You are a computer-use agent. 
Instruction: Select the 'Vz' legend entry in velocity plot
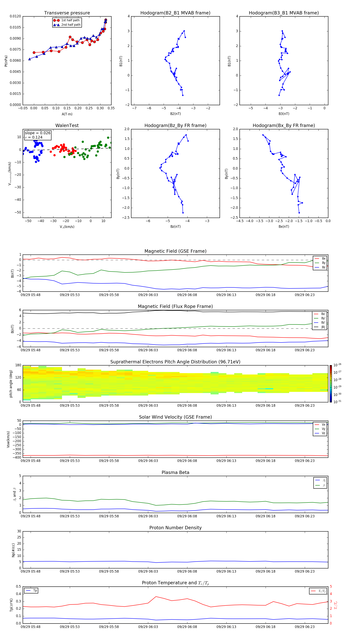pyautogui.click(x=320, y=433)
